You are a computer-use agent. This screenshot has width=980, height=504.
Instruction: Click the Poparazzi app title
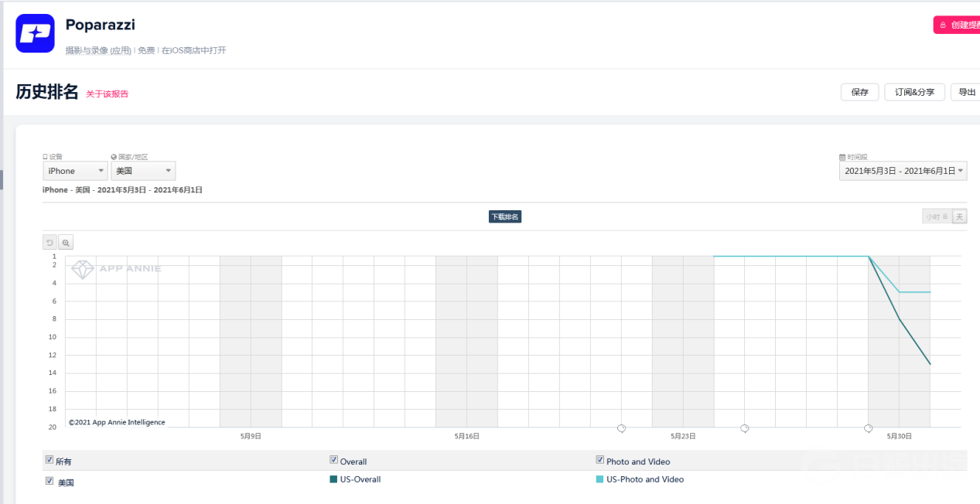click(101, 25)
